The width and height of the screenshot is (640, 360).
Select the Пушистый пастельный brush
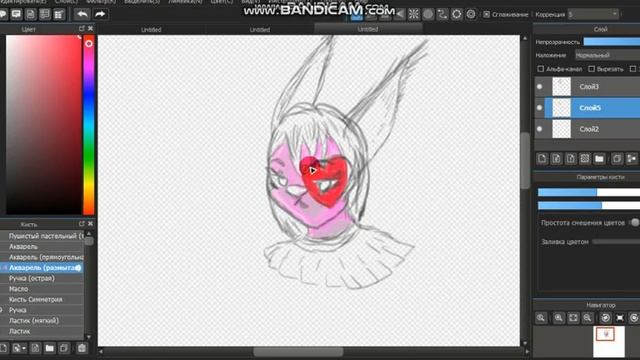point(42,236)
